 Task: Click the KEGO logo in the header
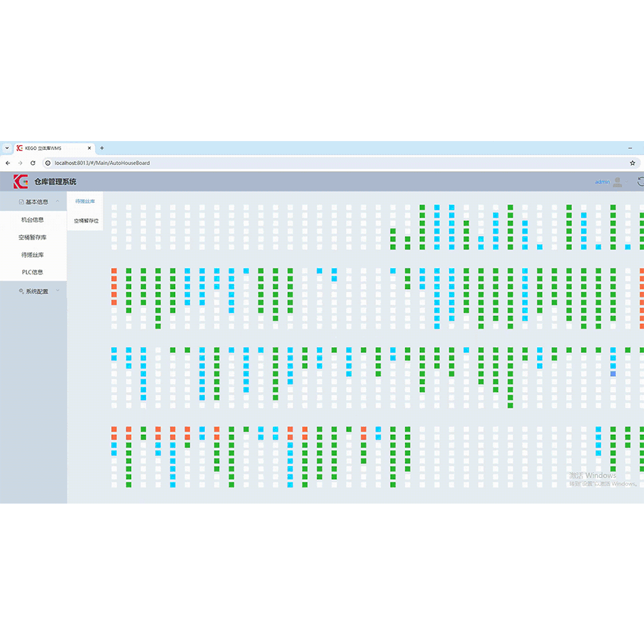tap(21, 182)
